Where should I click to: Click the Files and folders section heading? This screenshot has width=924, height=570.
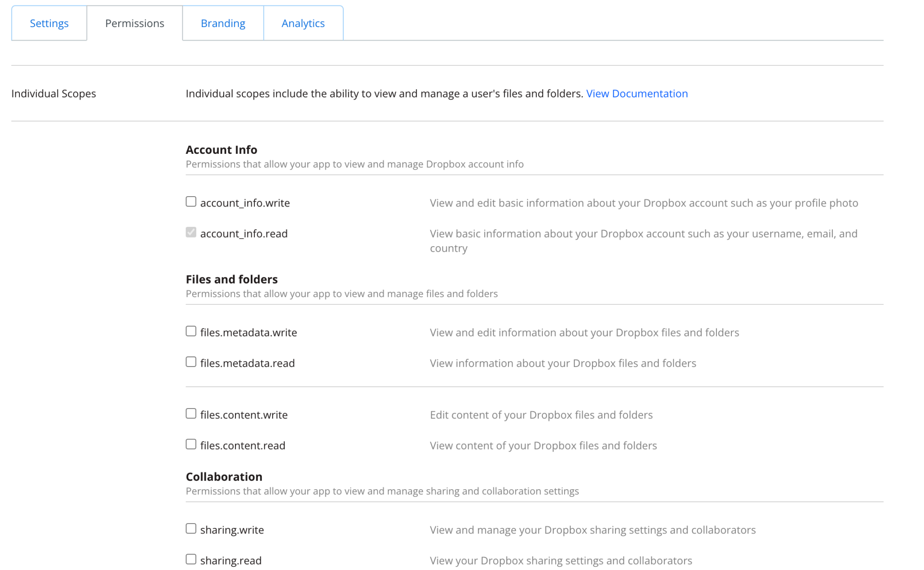point(231,279)
